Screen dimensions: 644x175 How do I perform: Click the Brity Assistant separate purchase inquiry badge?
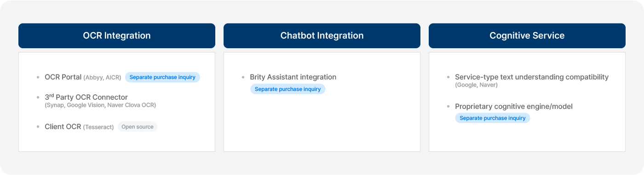tap(287, 89)
